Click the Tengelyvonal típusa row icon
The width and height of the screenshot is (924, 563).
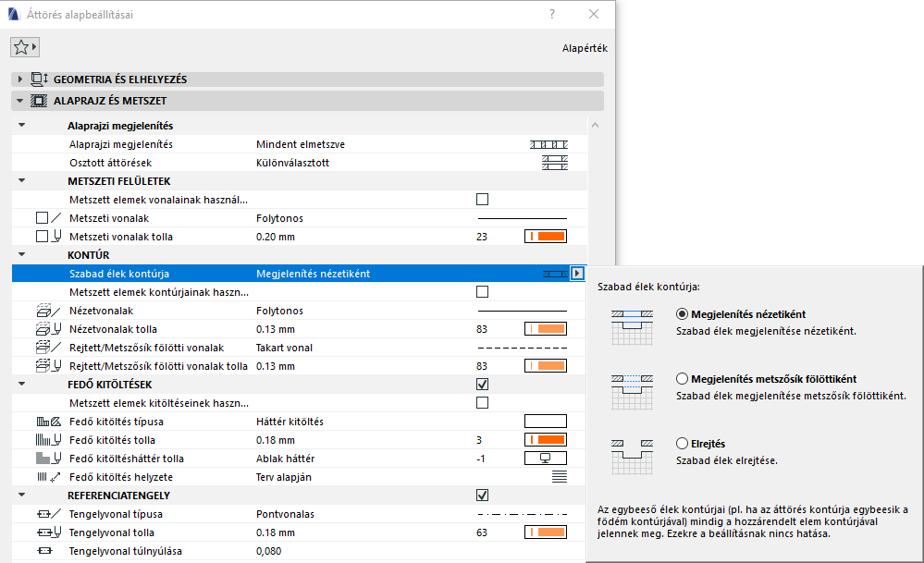(48, 513)
